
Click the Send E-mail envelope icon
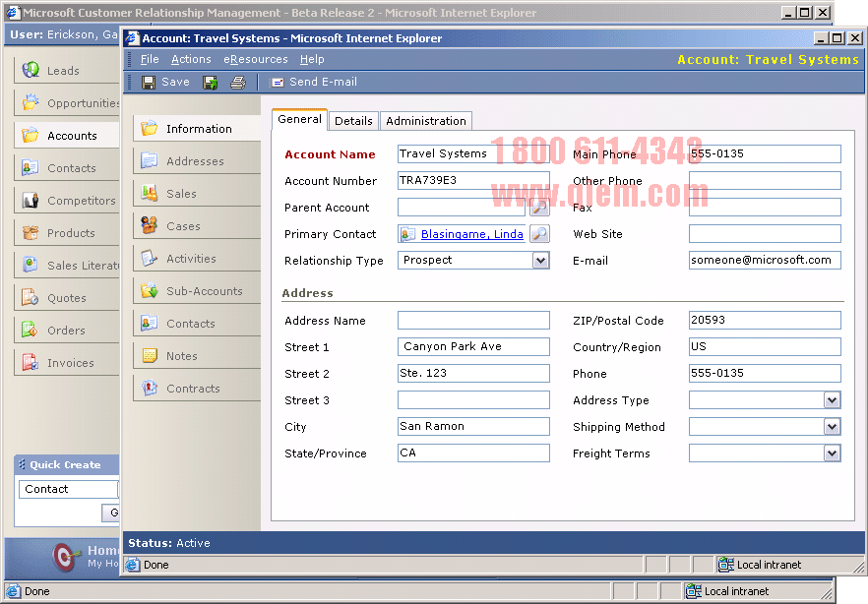tap(277, 83)
